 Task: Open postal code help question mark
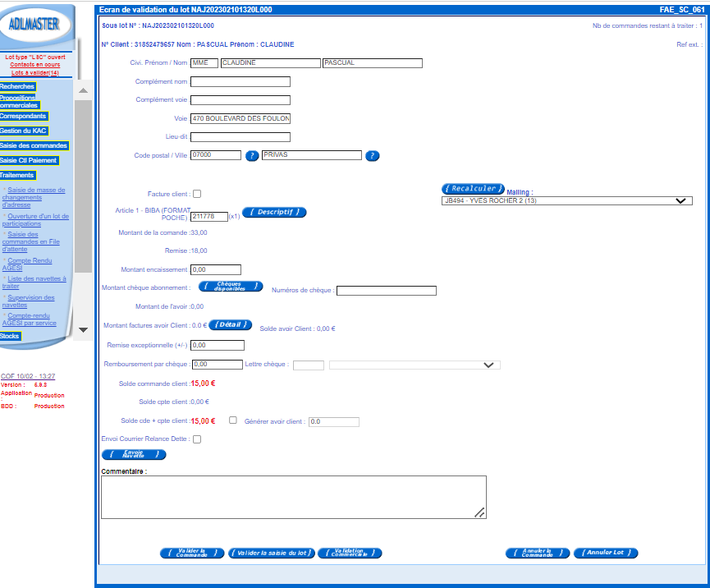tap(252, 156)
